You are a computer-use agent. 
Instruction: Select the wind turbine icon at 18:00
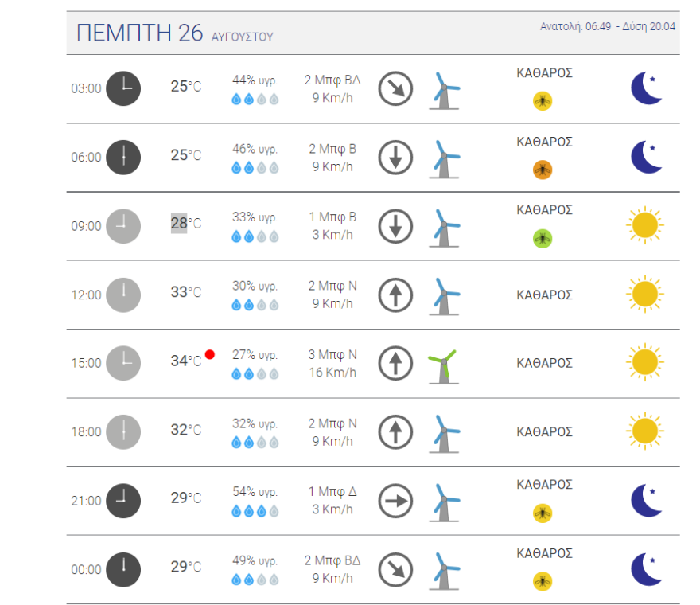tap(443, 432)
